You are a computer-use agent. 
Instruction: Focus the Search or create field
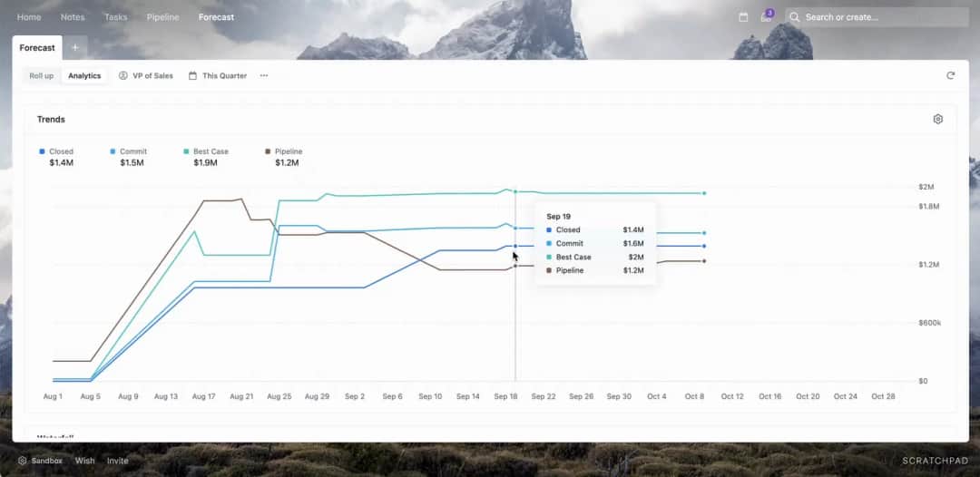coord(877,17)
